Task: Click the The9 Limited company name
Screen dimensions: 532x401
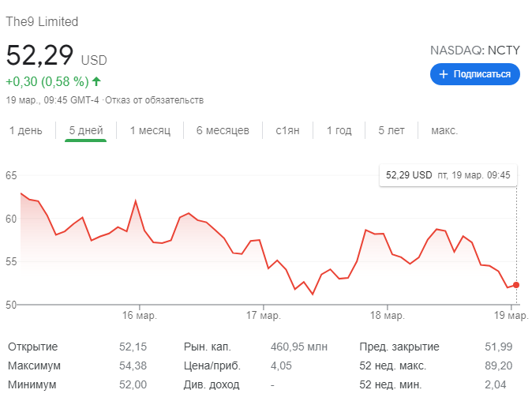Action: point(42,22)
